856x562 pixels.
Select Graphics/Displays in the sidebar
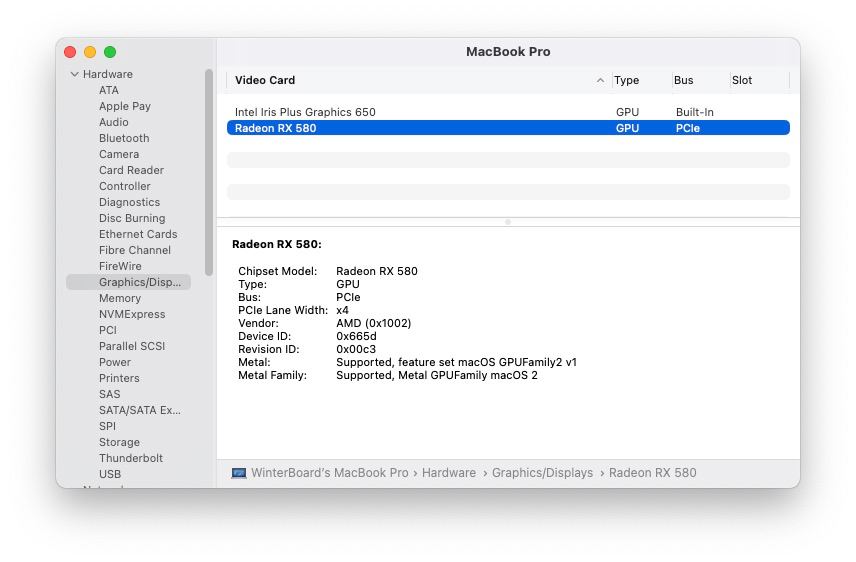coord(128,282)
